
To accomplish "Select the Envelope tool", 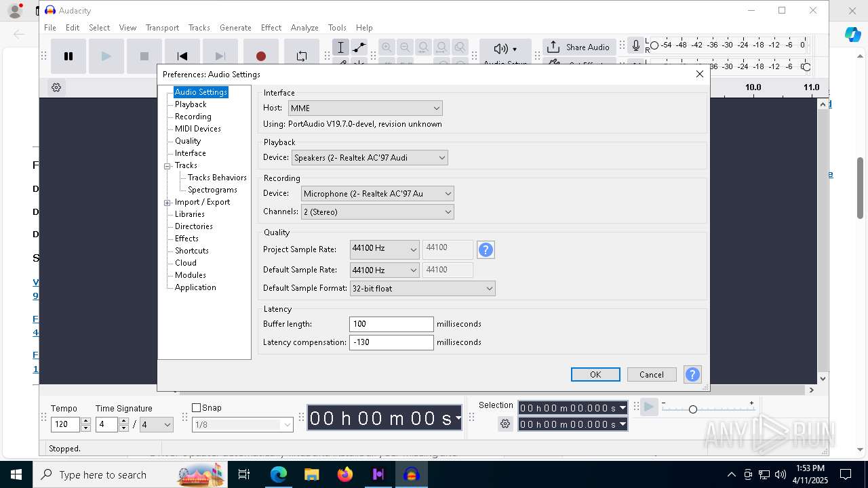I will [359, 47].
